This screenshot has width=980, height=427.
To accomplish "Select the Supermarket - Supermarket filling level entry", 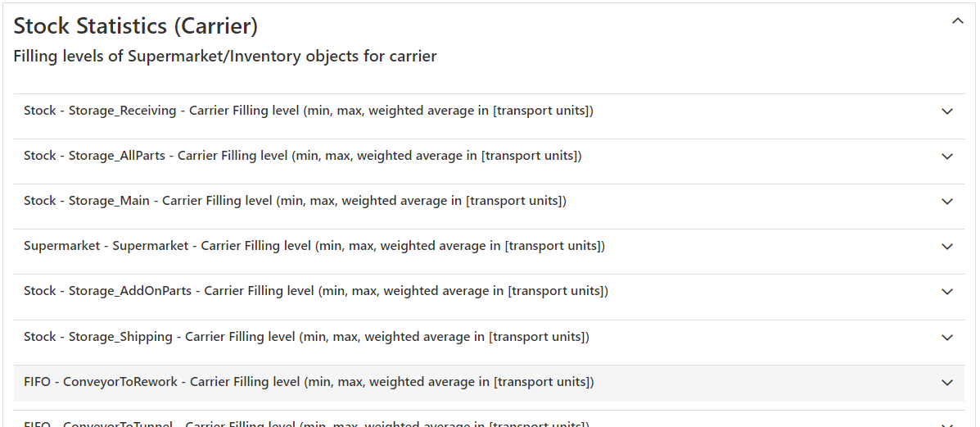I will [314, 246].
